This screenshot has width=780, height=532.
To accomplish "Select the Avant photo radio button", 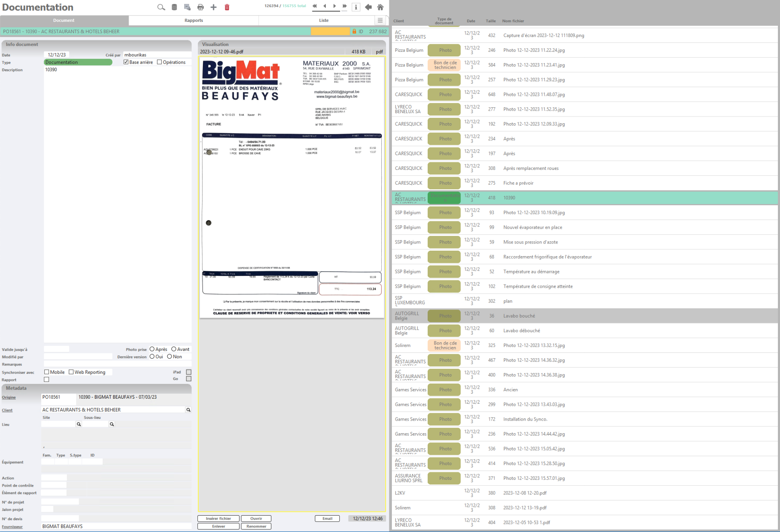I will [x=173, y=349].
